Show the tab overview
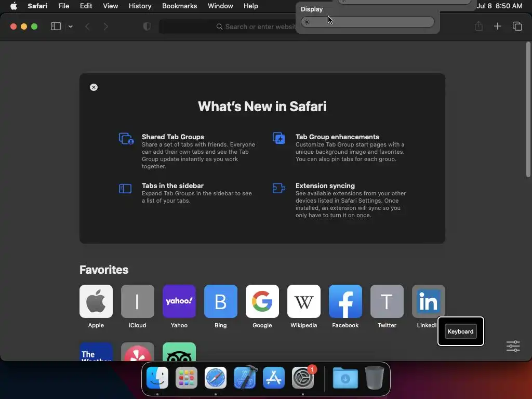This screenshot has width=532, height=399. [517, 26]
